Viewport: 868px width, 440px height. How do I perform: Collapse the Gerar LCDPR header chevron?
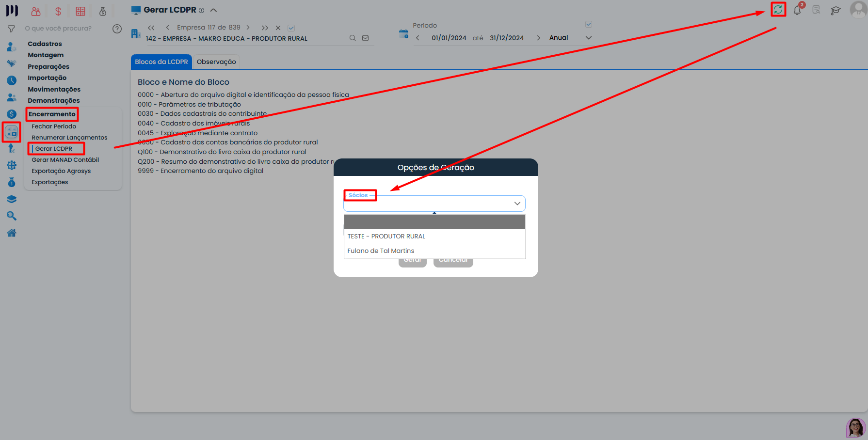[213, 10]
